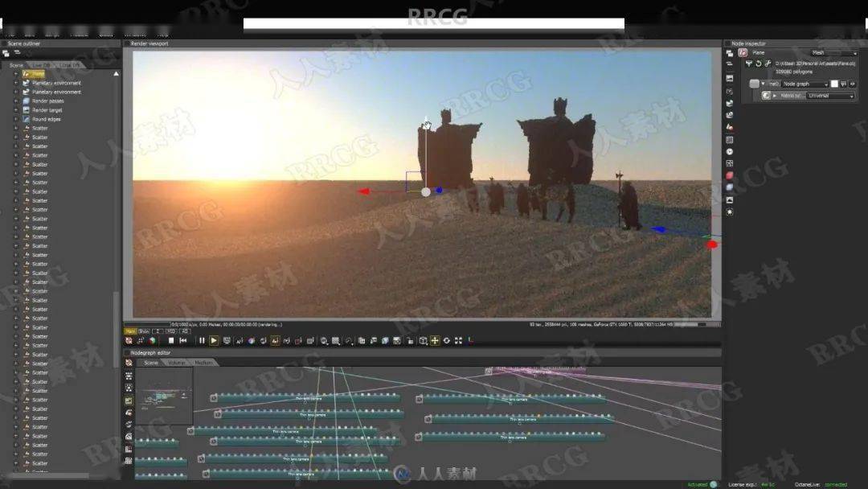Open the Mesh type dropdown
This screenshot has height=489, width=868.
833,52
